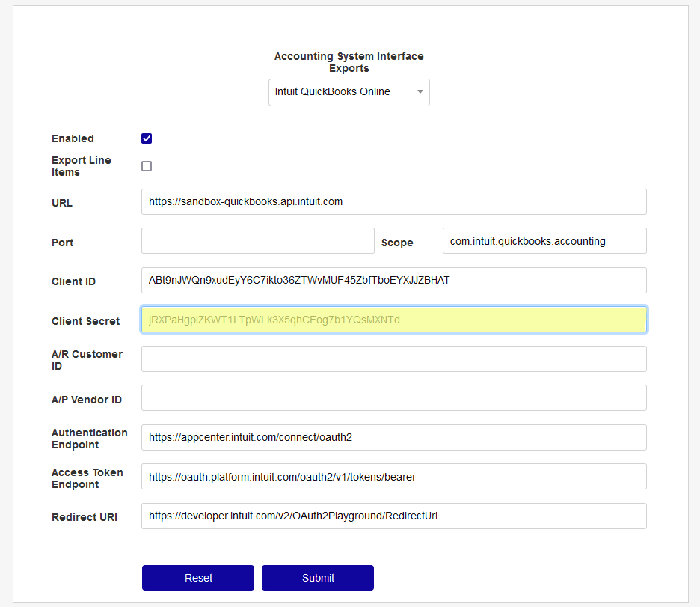Click the Export Line Items label

click(82, 166)
